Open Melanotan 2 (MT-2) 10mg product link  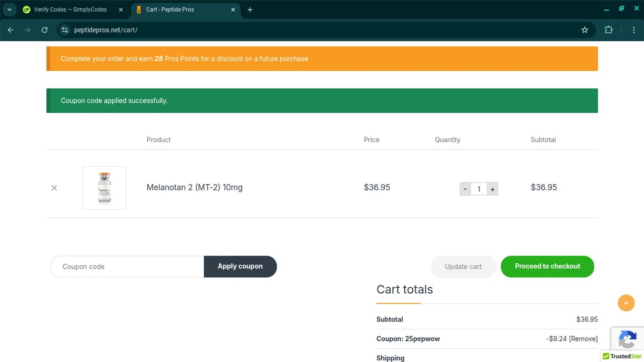(x=194, y=187)
